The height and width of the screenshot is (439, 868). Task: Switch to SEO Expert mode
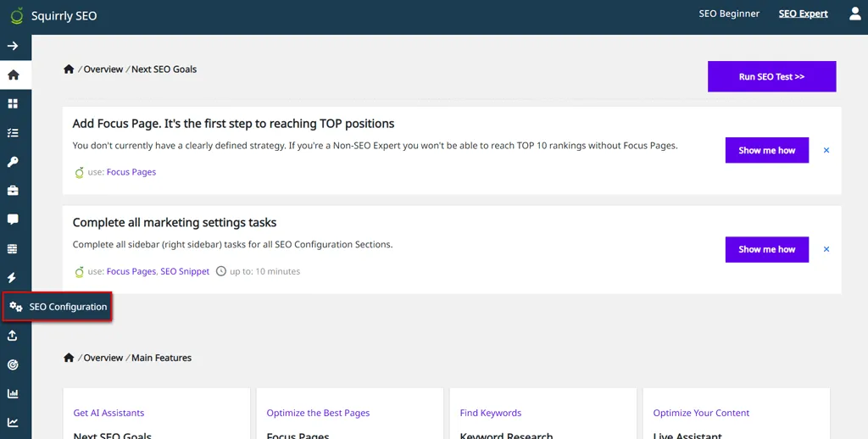(x=804, y=14)
